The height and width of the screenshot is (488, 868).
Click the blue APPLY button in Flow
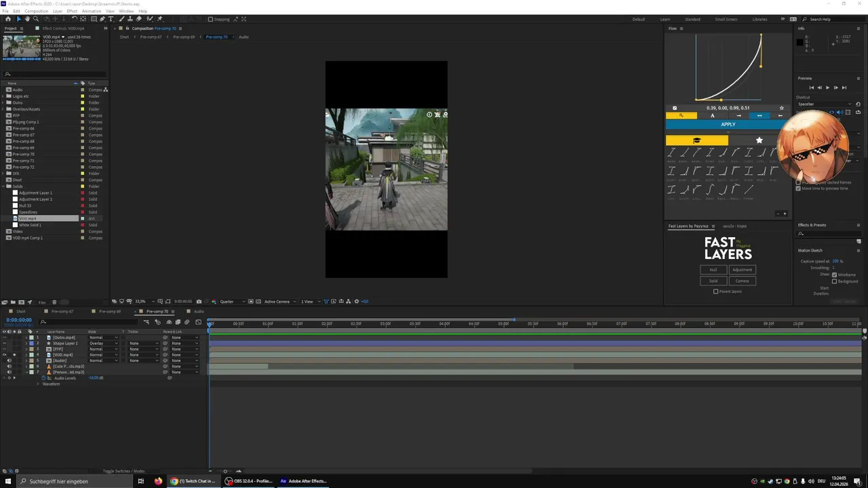point(728,124)
